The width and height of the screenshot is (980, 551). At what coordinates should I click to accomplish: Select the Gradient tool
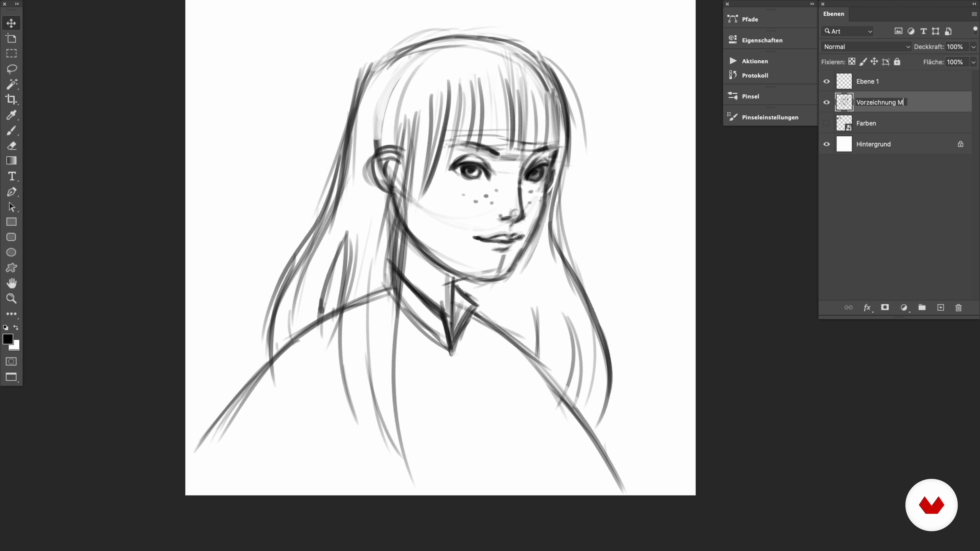tap(11, 160)
